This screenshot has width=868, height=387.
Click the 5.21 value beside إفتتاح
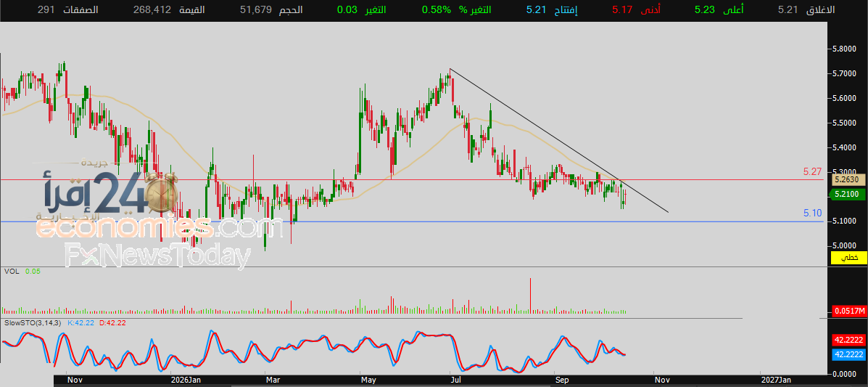(x=537, y=10)
